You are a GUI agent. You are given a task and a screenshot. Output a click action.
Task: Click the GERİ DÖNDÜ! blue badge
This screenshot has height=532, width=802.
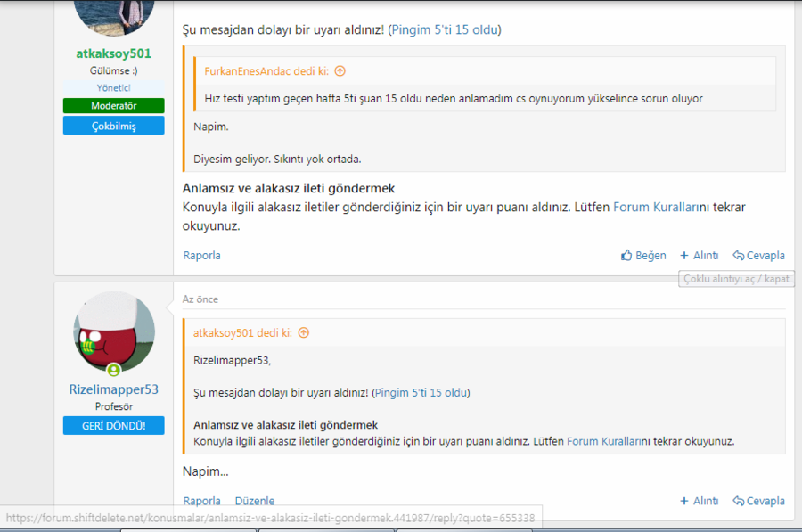click(113, 426)
